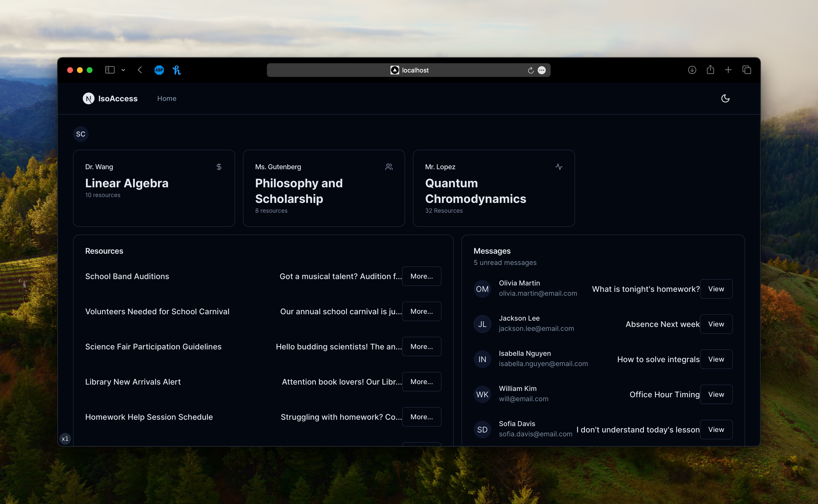The width and height of the screenshot is (818, 504).
Task: Open new tab with plus icon
Action: [728, 70]
